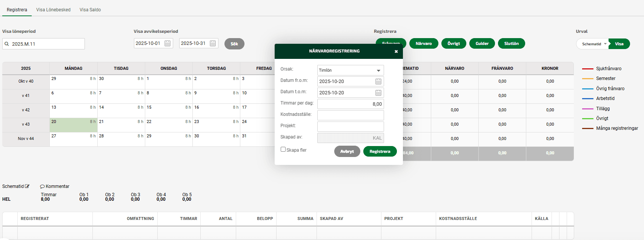Click the search magnifier icon in löneperiod field

tap(7, 44)
